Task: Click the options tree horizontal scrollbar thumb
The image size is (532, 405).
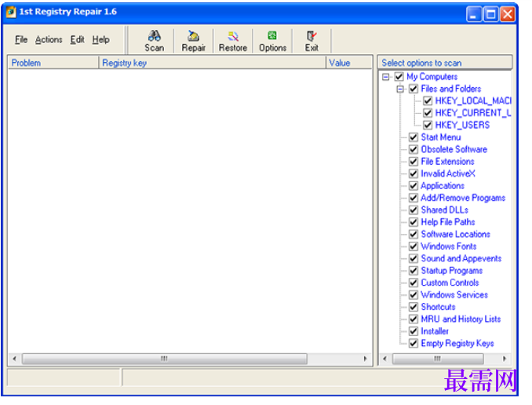Action: 438,359
